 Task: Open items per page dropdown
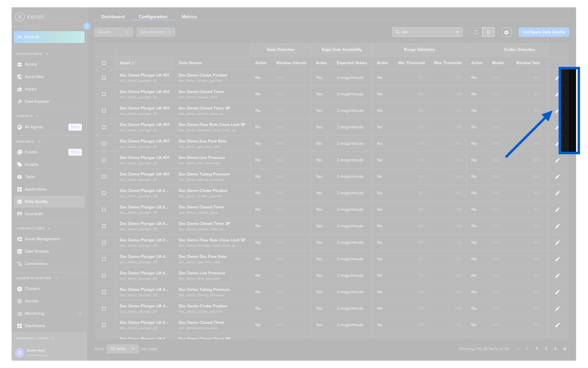(123, 349)
